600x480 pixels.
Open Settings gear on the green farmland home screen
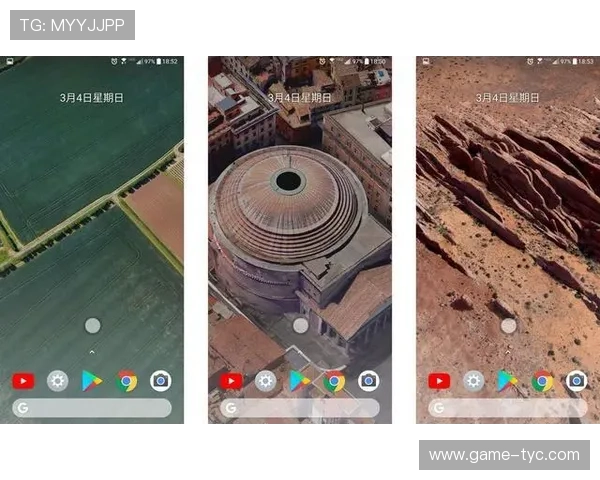[58, 381]
